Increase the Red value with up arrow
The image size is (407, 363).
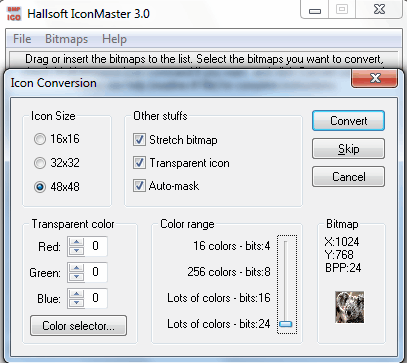[x=77, y=242]
